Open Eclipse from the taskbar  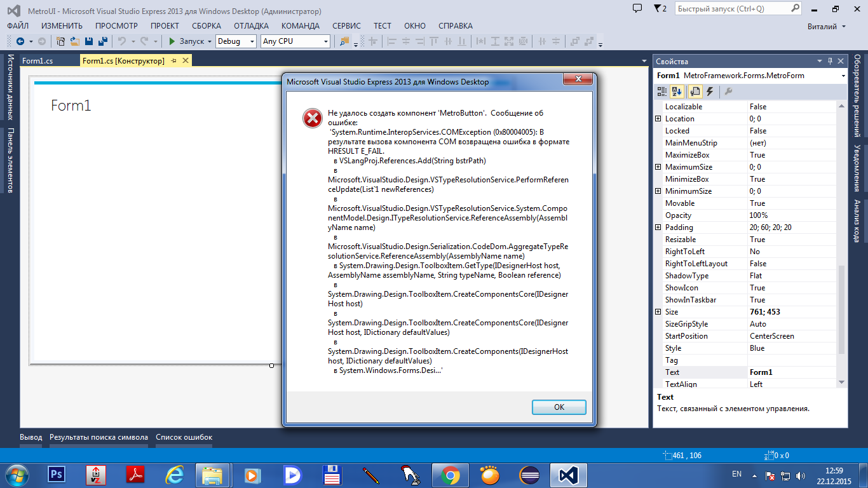[x=529, y=475]
